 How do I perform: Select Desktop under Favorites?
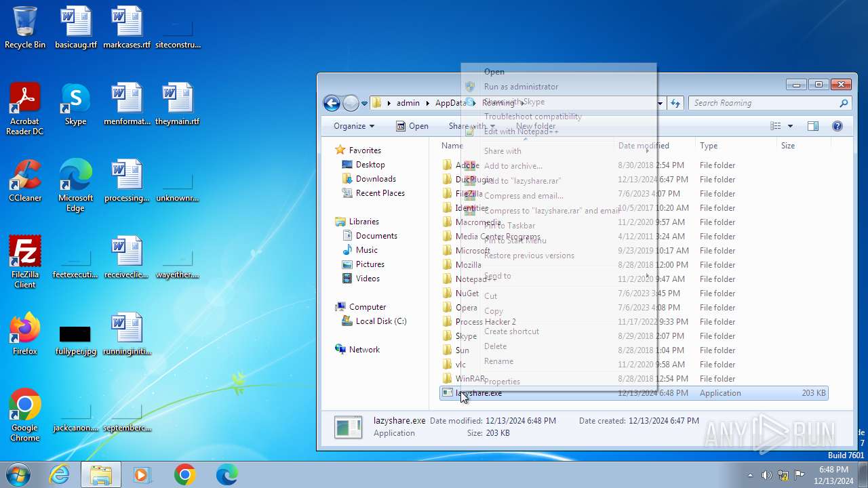coord(370,165)
